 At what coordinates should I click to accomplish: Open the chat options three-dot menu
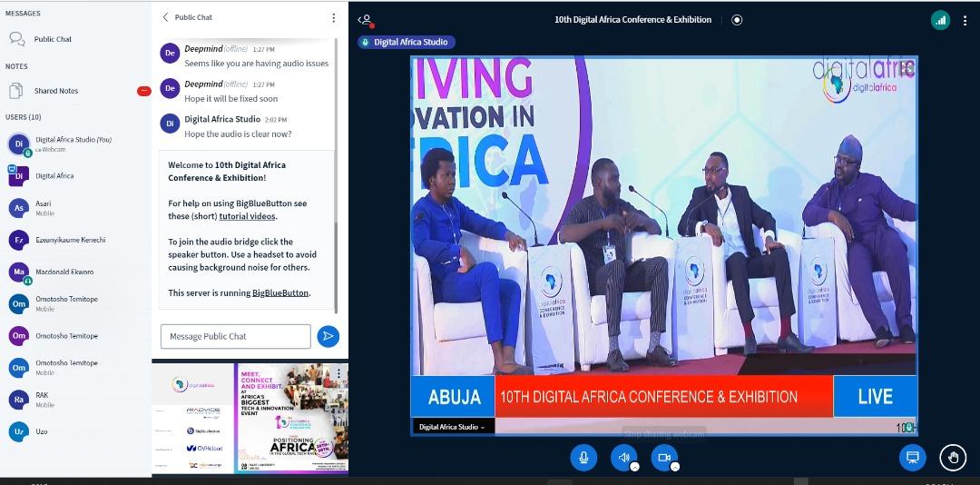334,17
